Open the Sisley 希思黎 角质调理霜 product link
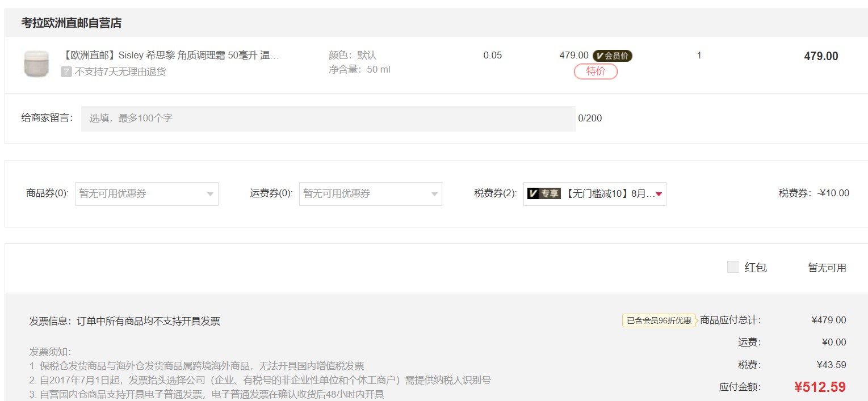This screenshot has width=868, height=401. [x=170, y=55]
